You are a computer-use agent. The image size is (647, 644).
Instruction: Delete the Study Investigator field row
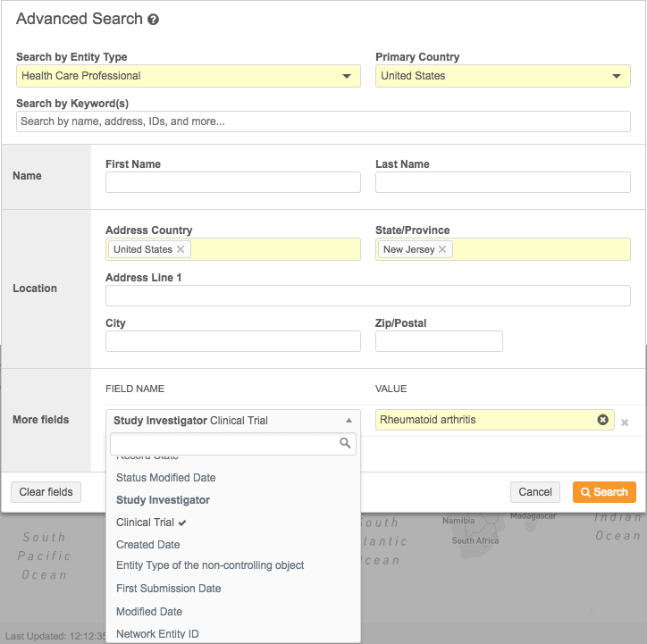(x=625, y=422)
